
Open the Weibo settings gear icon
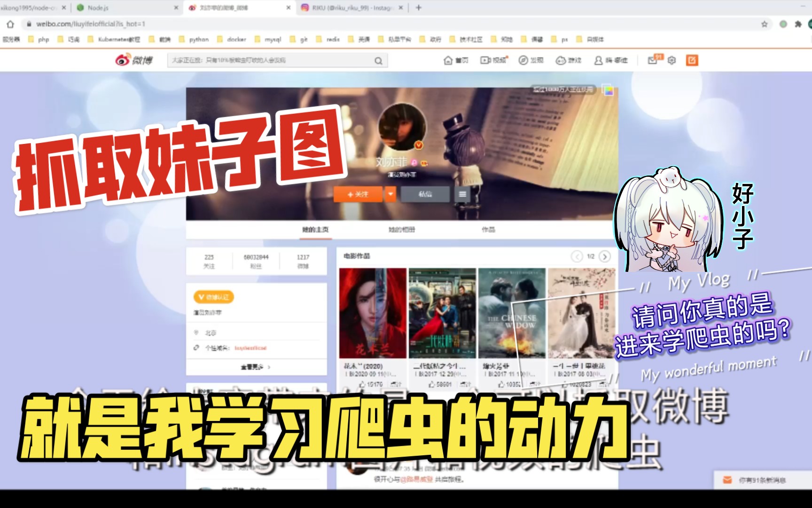(671, 60)
